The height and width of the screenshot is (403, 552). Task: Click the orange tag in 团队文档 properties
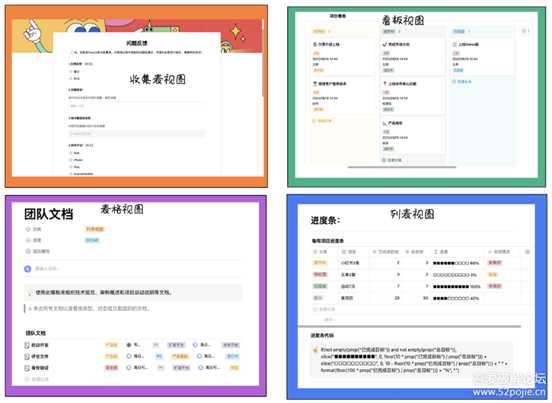click(x=94, y=229)
